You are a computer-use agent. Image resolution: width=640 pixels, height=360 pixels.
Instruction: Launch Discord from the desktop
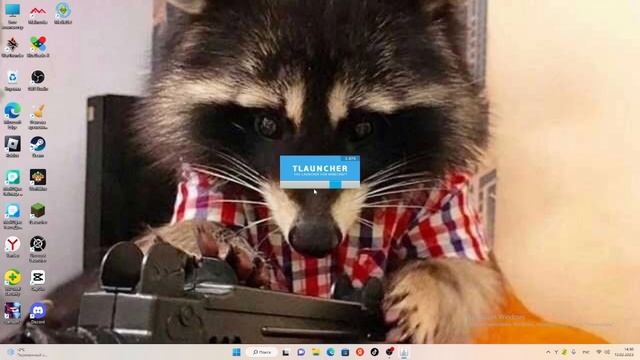click(38, 313)
